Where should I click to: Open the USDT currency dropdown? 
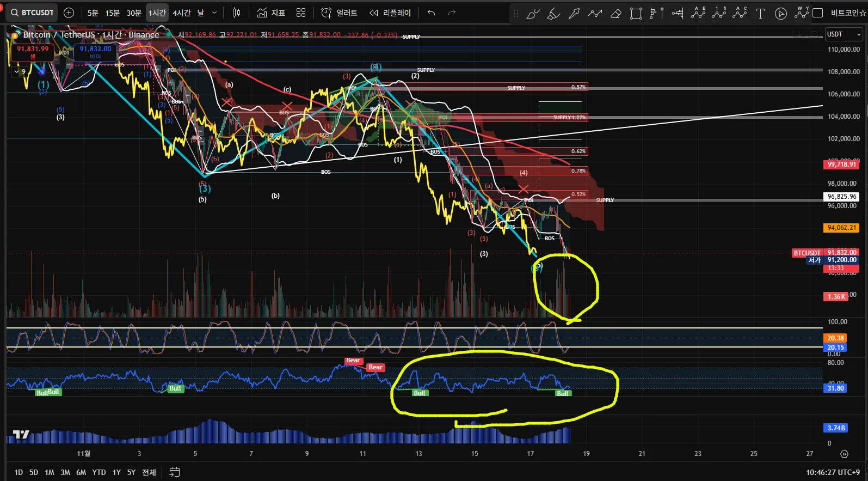click(x=844, y=34)
